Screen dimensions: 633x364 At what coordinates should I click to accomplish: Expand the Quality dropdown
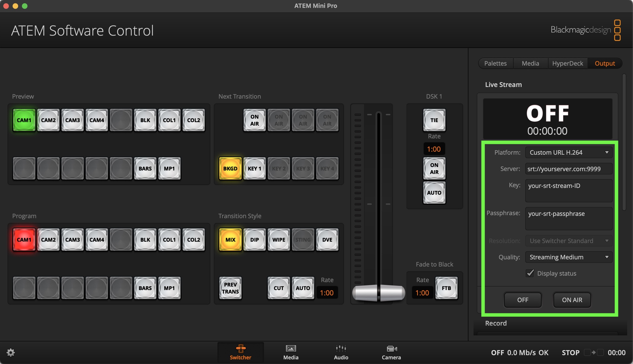pyautogui.click(x=569, y=257)
